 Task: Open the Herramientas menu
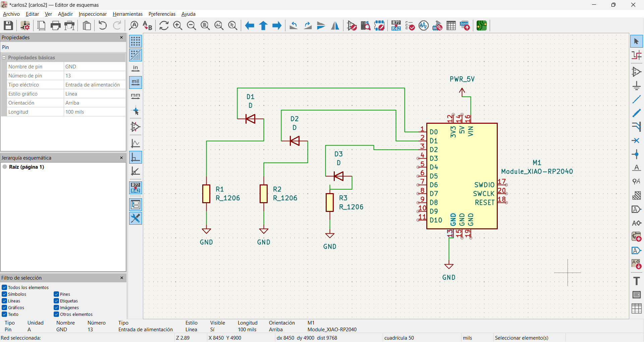click(x=127, y=14)
